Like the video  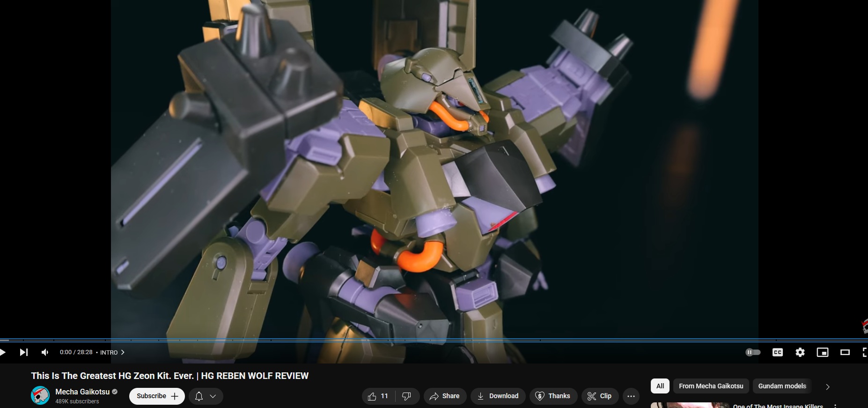coord(378,396)
